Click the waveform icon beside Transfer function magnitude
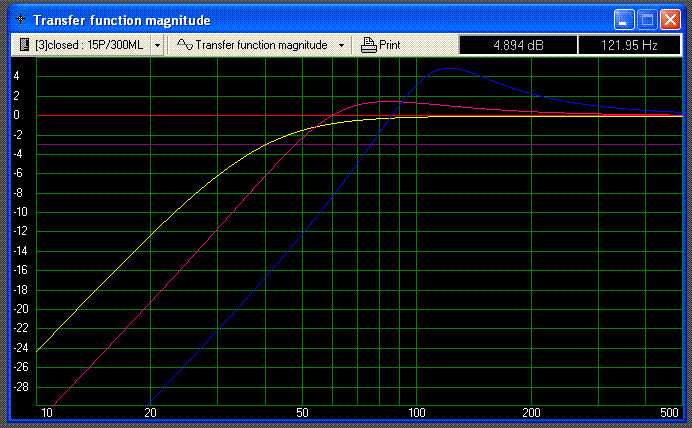The width and height of the screenshot is (692, 428). click(184, 45)
